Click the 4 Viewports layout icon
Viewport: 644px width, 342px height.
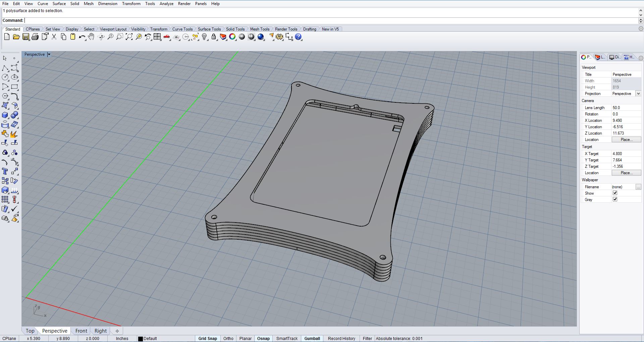(x=157, y=37)
